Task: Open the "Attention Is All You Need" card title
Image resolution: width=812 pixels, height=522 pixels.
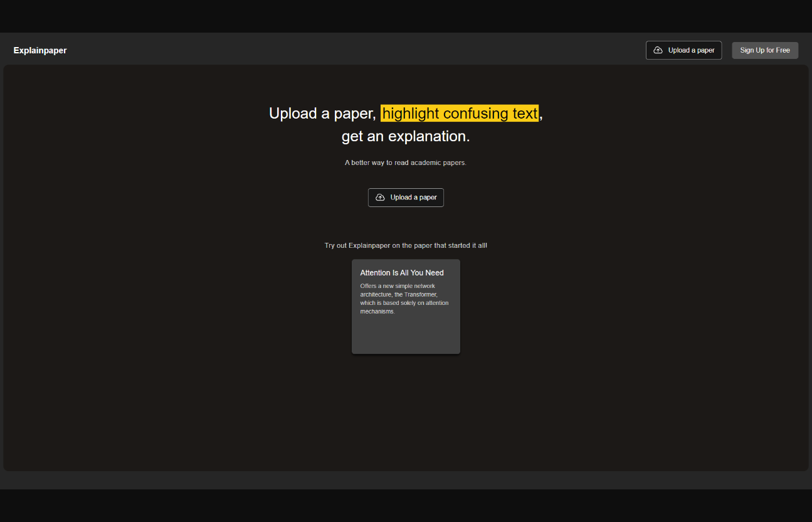Action: click(401, 273)
